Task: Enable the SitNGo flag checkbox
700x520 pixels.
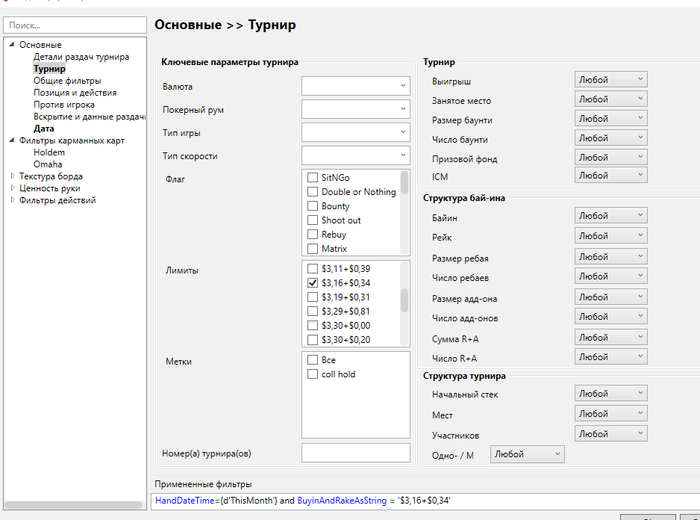Action: pyautogui.click(x=313, y=177)
